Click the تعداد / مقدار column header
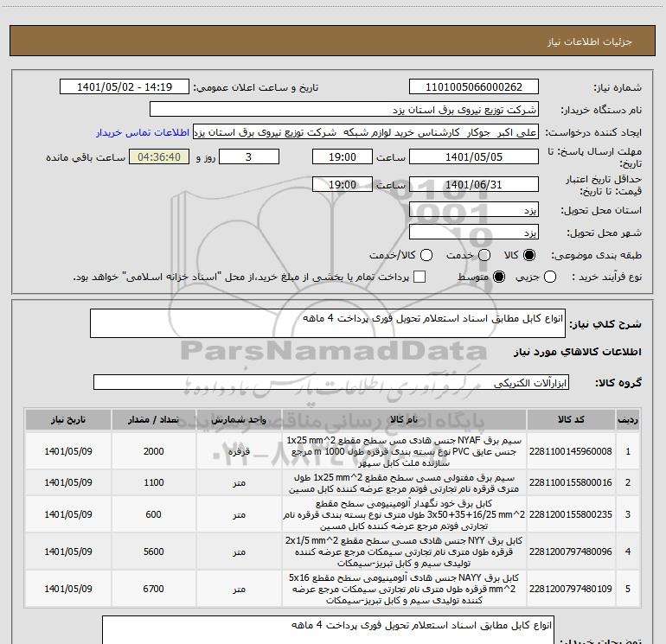This screenshot has height=644, width=666. click(153, 420)
